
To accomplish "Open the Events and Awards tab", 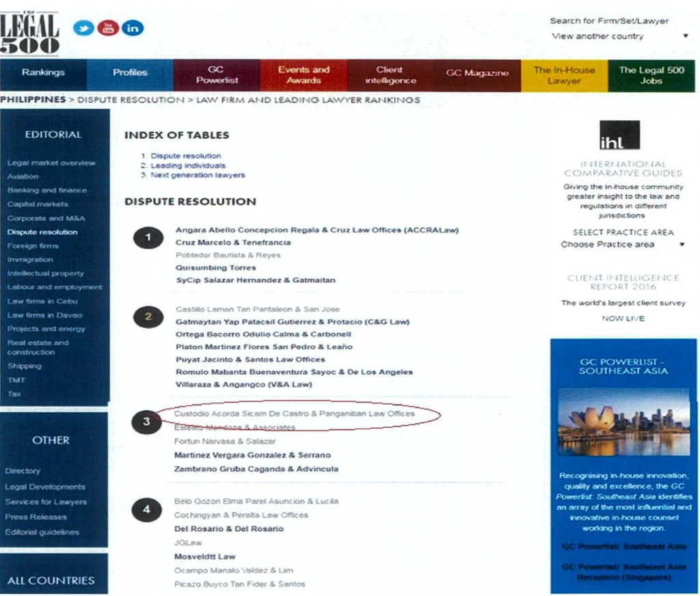I will [304, 75].
